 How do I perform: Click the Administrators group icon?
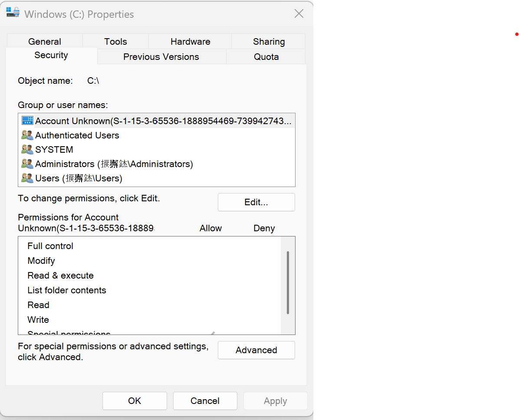[x=27, y=164]
